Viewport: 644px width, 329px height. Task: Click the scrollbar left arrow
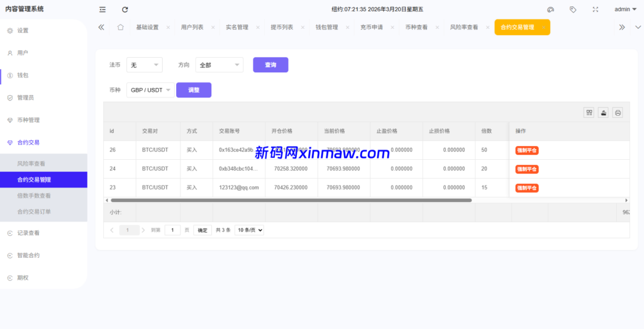(107, 201)
